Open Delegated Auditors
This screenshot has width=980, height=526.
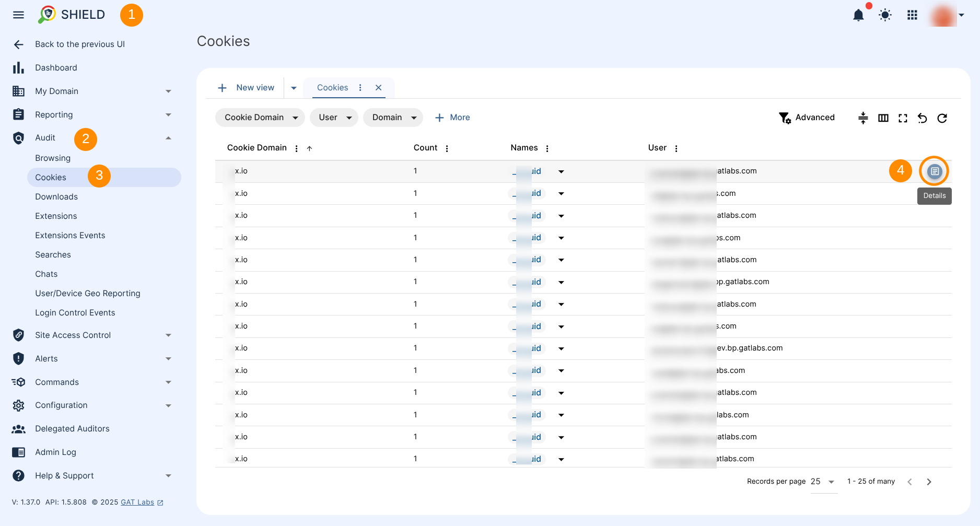72,429
